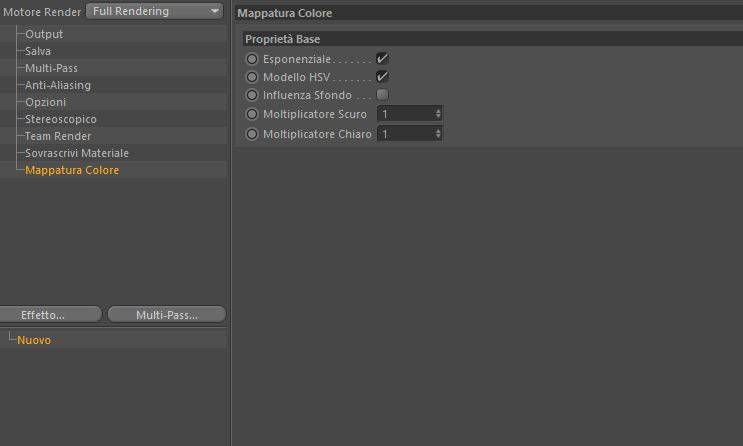Open the Motore Render dropdown

point(154,11)
